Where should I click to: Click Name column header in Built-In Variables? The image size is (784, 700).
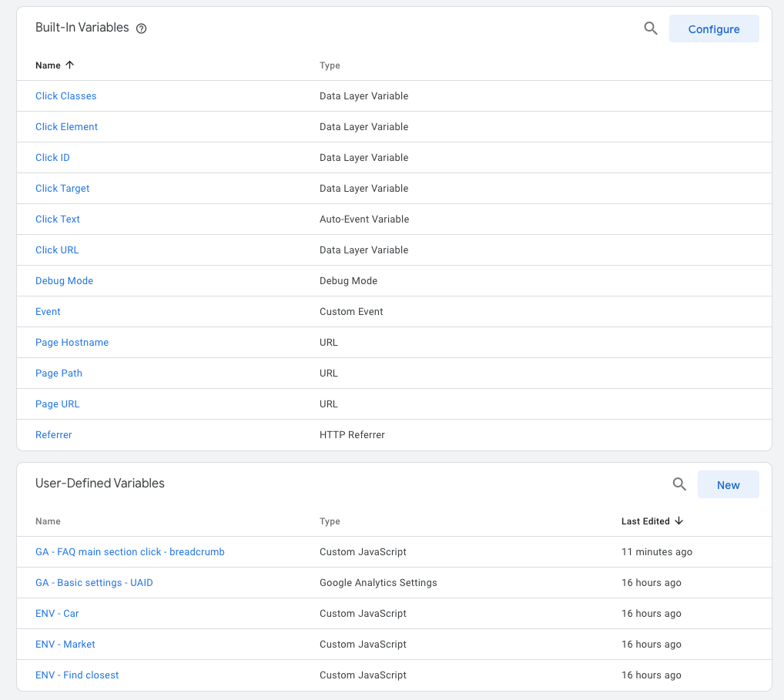pos(48,65)
